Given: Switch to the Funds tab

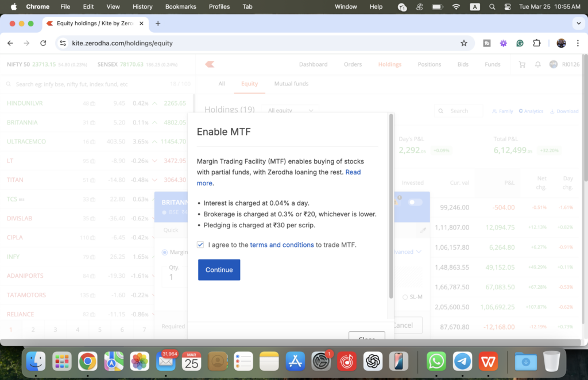Looking at the screenshot, I should (x=492, y=64).
